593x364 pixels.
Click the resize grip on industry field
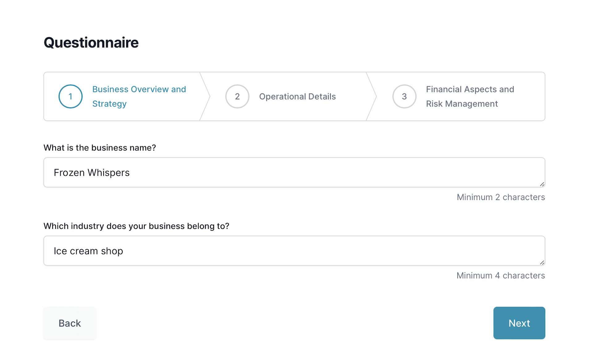click(542, 263)
